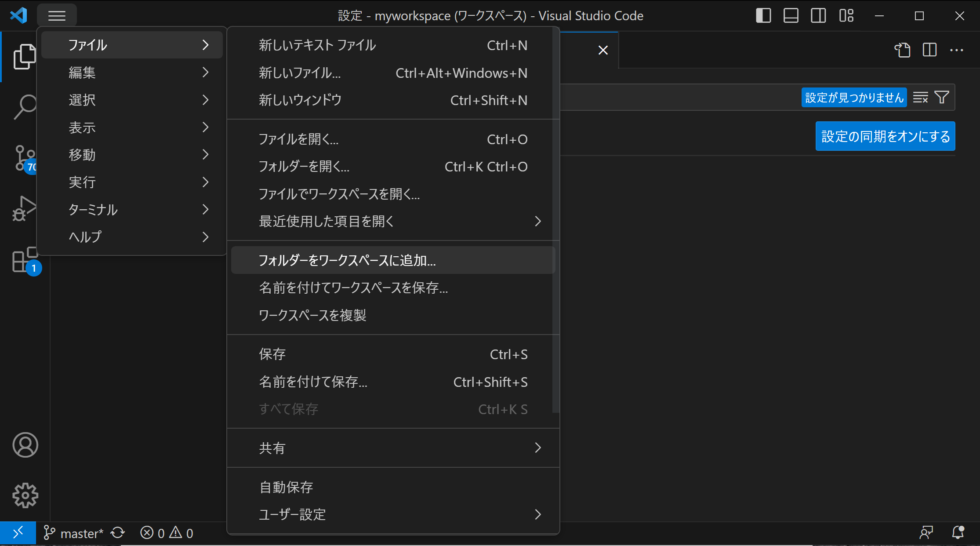Click the notifications bell icon
980x546 pixels.
click(958, 533)
